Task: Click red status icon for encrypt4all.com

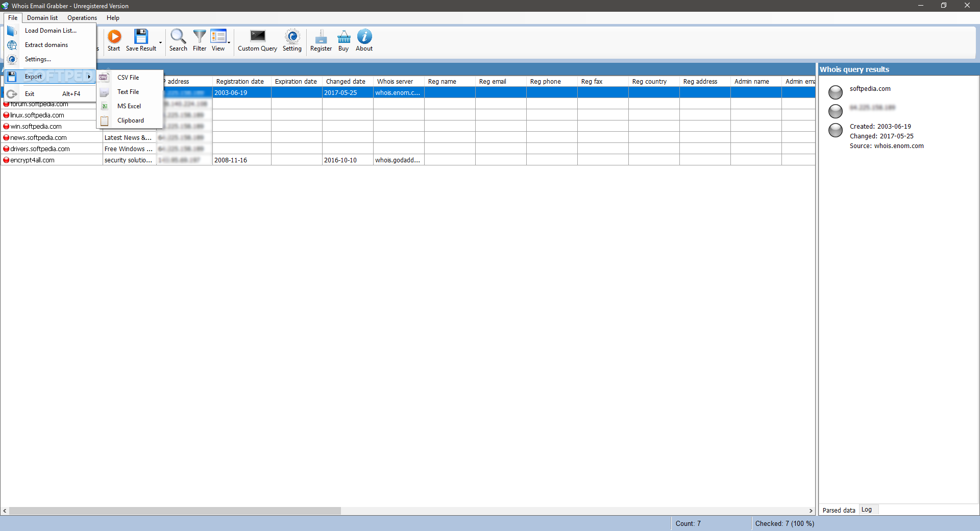Action: (6, 160)
